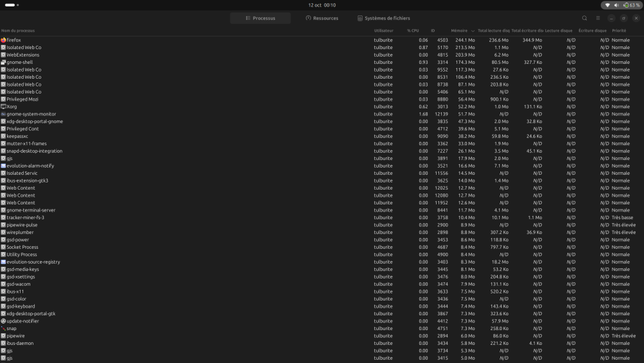Image resolution: width=644 pixels, height=363 pixels.
Task: Select the xdg-desktop-portal-gnome process row
Action: [x=322, y=121]
